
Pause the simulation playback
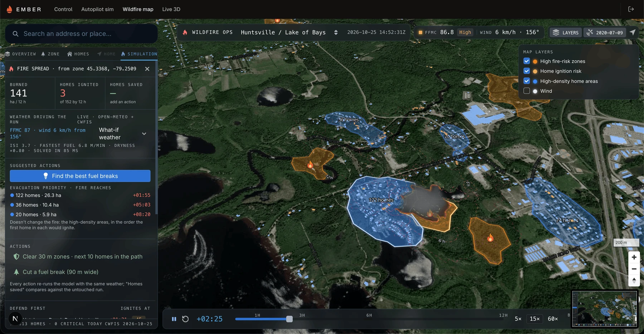(174, 319)
